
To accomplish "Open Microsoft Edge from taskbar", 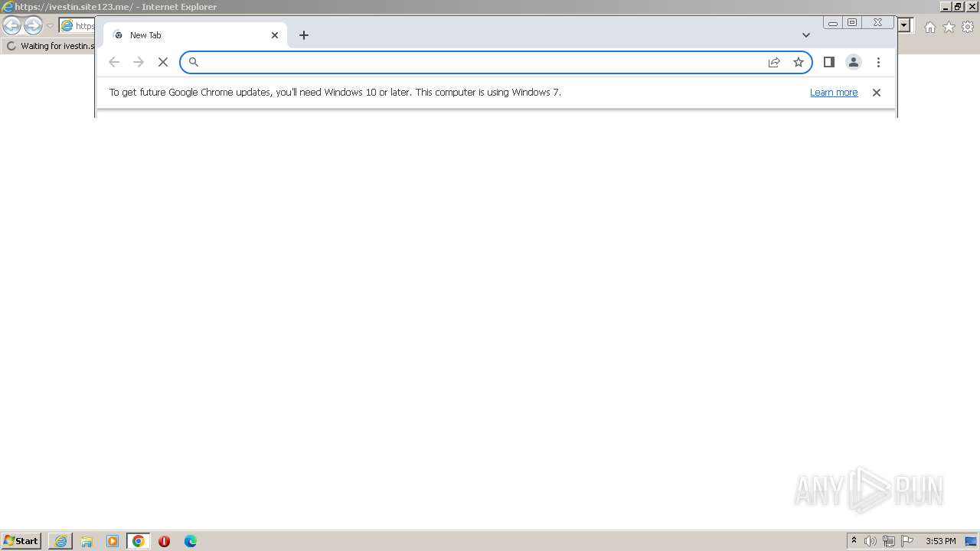I will click(x=191, y=541).
